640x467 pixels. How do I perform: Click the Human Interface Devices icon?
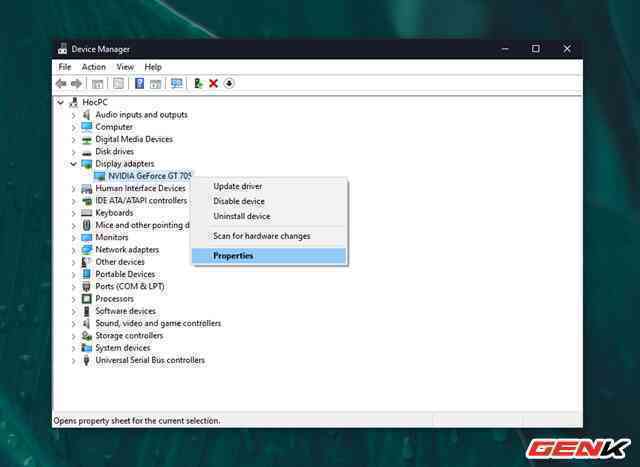87,188
